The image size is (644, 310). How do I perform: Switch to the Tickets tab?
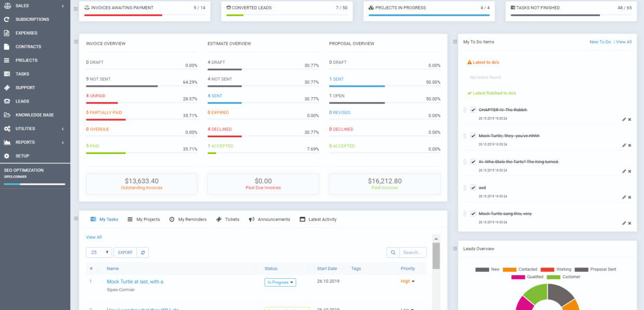click(228, 219)
